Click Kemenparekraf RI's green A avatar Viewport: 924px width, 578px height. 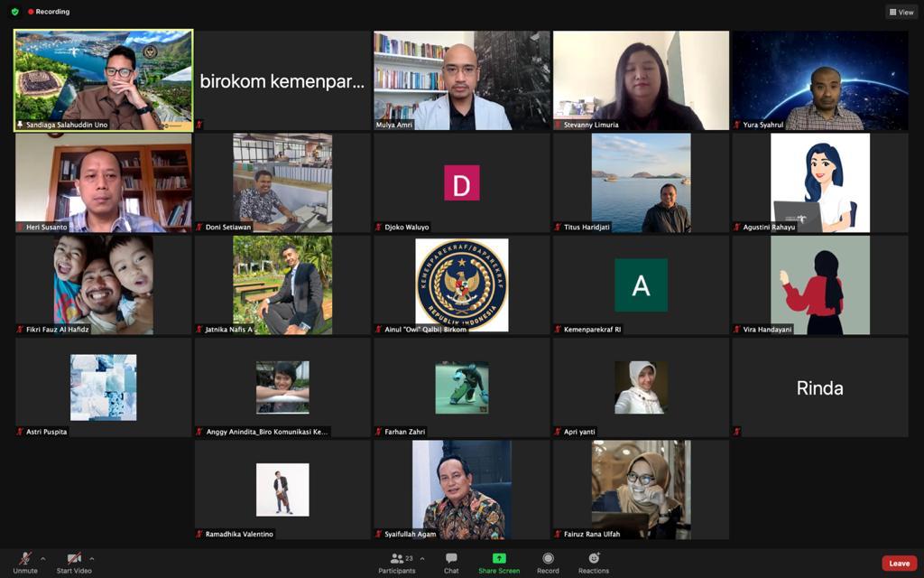641,285
